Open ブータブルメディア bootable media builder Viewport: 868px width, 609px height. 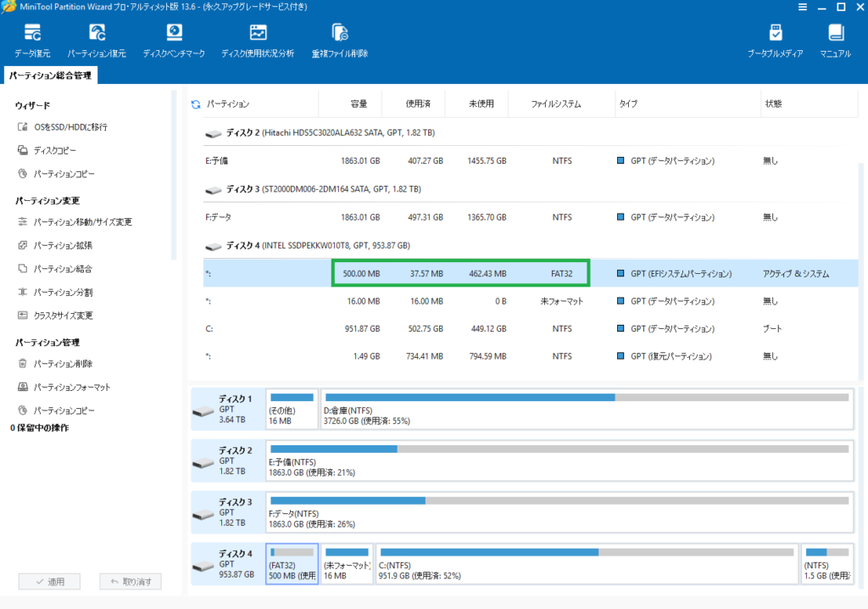tap(775, 41)
